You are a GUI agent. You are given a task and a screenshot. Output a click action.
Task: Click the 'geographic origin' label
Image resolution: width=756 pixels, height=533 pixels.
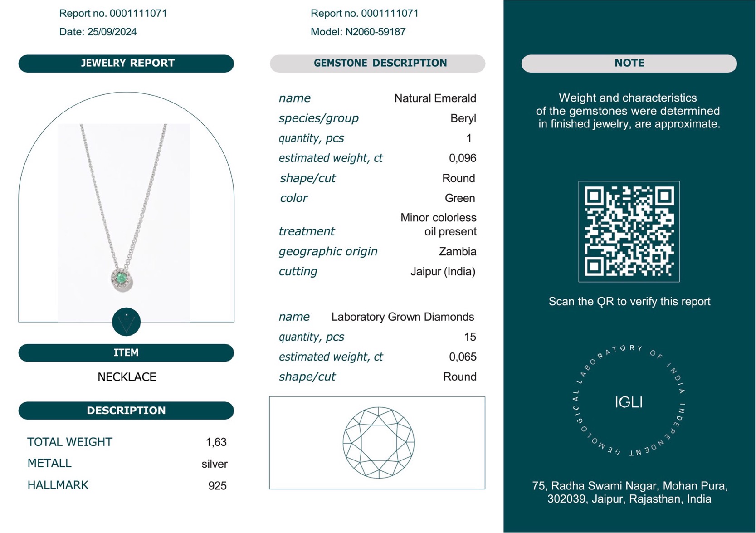(328, 252)
